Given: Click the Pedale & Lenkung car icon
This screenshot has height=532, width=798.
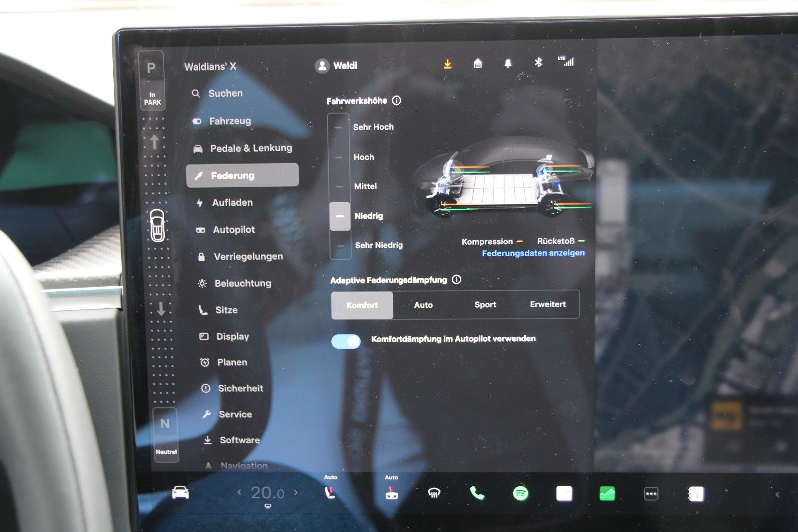Looking at the screenshot, I should [x=198, y=149].
